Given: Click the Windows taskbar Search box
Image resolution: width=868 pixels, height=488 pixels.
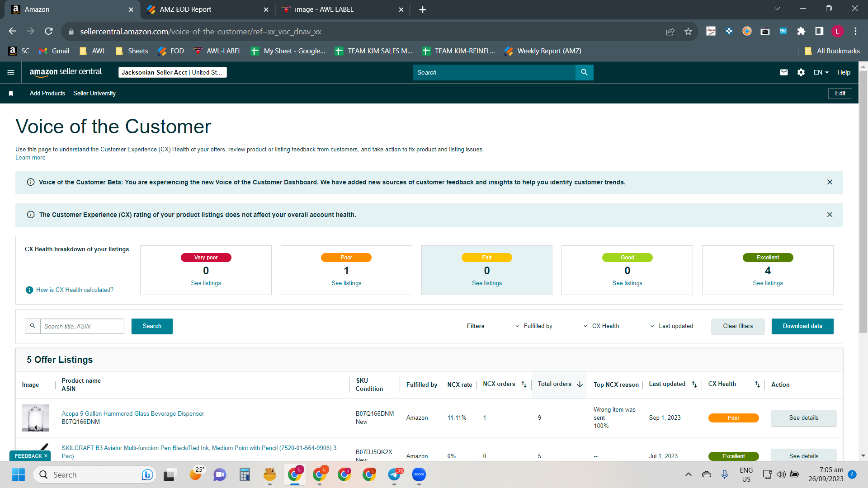Looking at the screenshot, I should click(95, 475).
